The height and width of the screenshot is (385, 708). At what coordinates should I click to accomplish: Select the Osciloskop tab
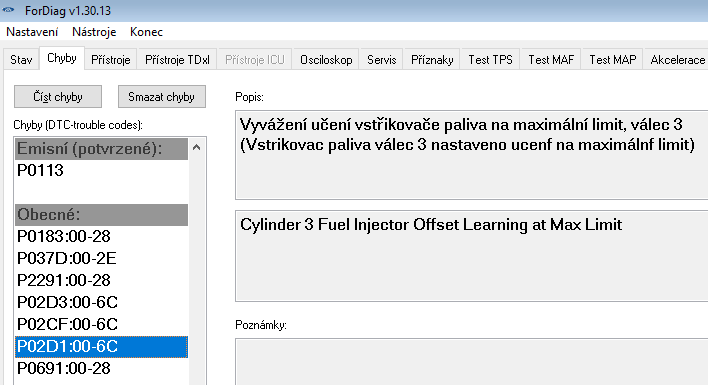click(x=326, y=60)
